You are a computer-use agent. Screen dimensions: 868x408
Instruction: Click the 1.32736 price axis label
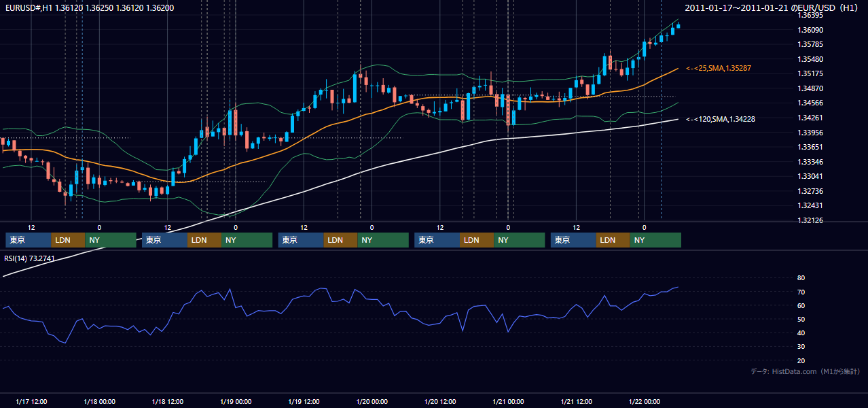(x=810, y=191)
